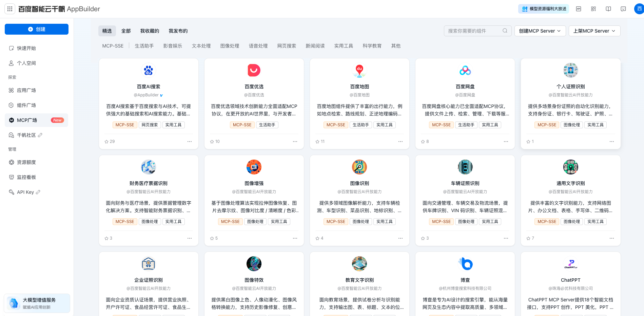Go to 个人空间 in the sidebar
The image size is (644, 316).
(x=37, y=63)
